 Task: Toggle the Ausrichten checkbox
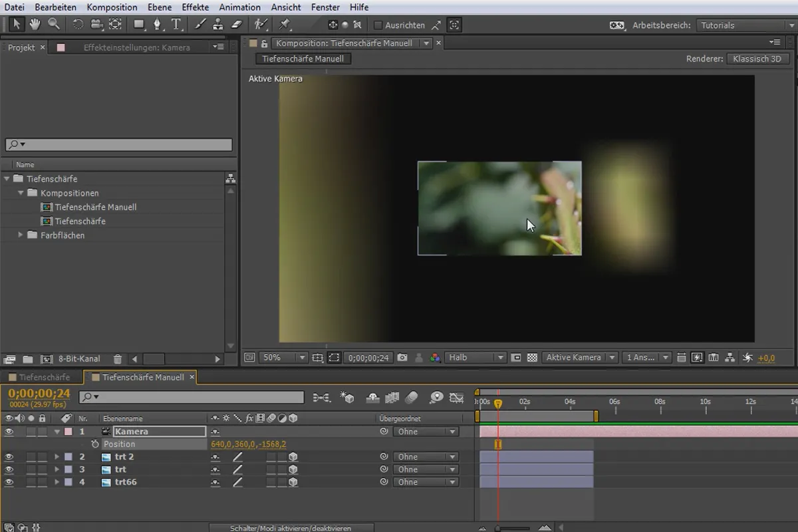[378, 25]
